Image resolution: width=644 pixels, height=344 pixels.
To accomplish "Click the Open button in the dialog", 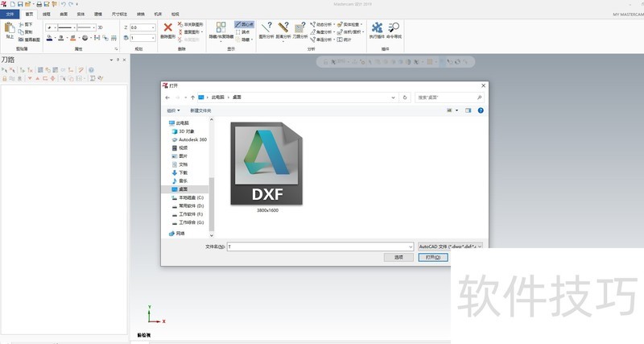I will click(x=433, y=257).
